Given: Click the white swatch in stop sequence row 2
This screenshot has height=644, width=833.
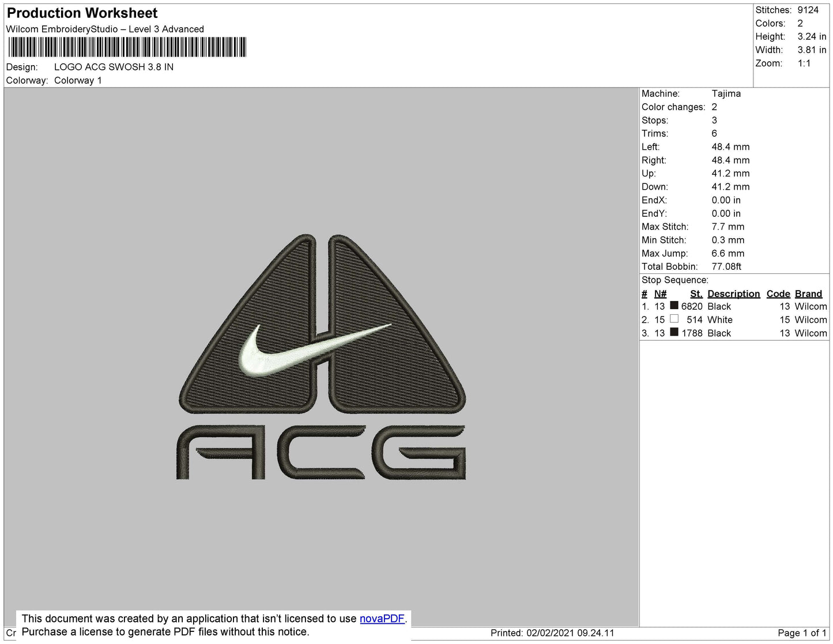Looking at the screenshot, I should 674,319.
